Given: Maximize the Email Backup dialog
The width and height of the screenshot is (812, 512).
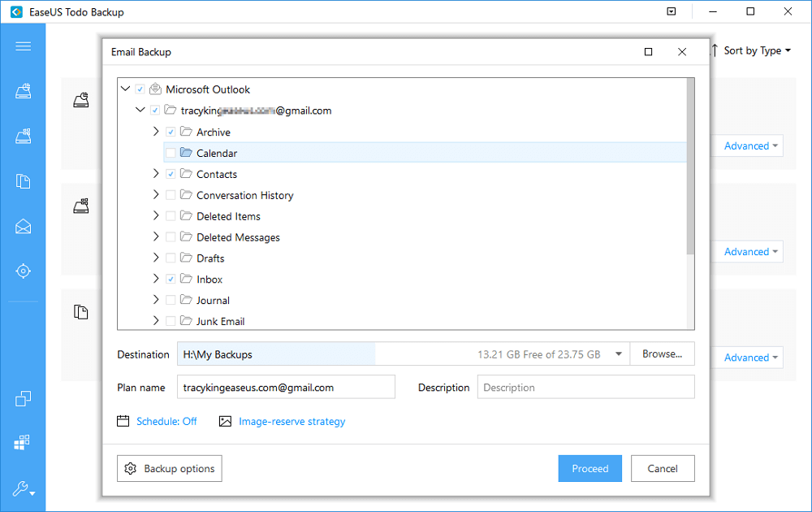Looking at the screenshot, I should [648, 52].
